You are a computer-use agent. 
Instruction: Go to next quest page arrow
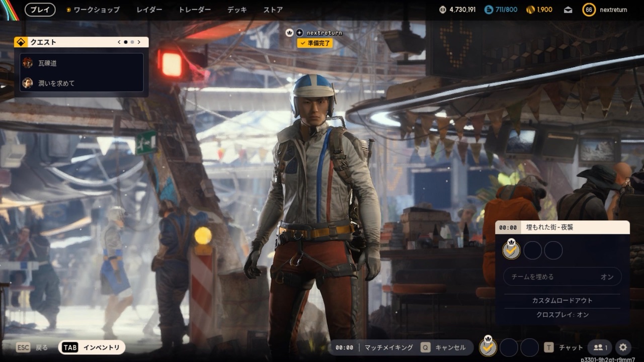tap(139, 42)
